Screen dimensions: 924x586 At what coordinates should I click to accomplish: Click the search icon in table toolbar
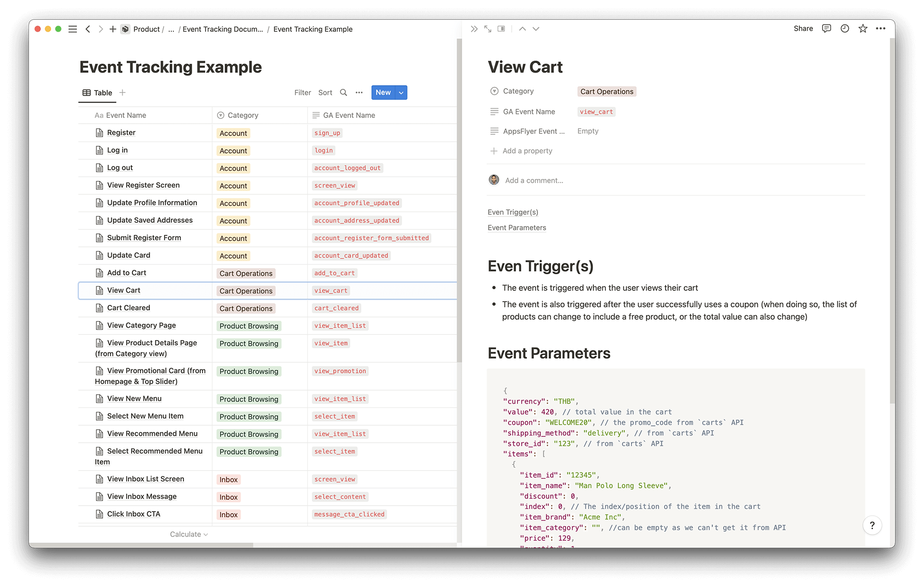pos(343,92)
